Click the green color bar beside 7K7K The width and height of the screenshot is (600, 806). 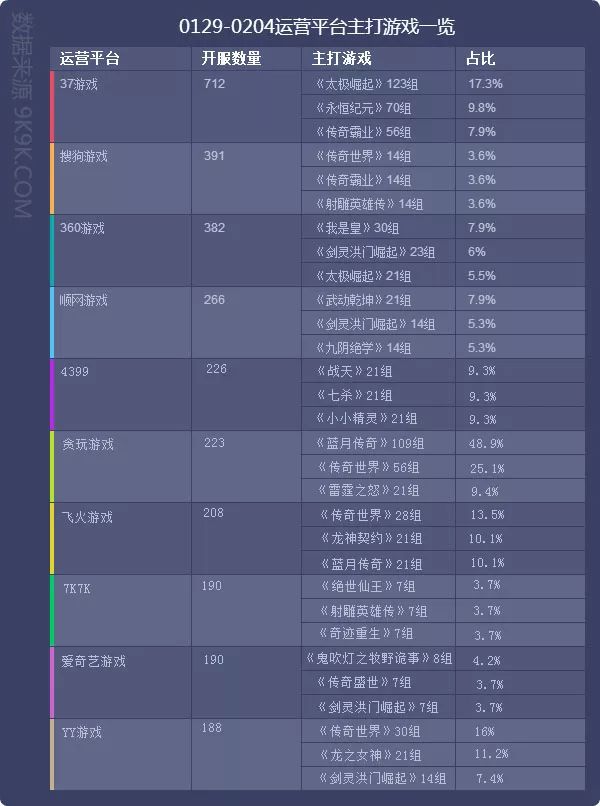pyautogui.click(x=51, y=610)
